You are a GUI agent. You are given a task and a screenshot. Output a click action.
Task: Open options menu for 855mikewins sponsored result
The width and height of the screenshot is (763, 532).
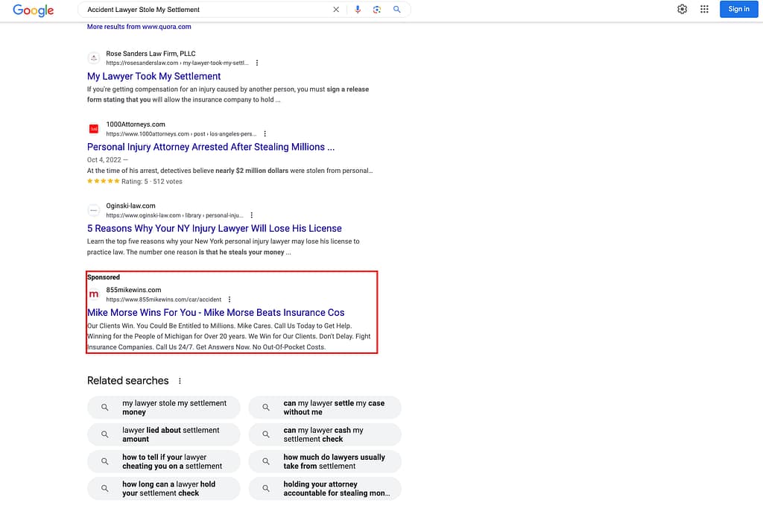coord(229,300)
